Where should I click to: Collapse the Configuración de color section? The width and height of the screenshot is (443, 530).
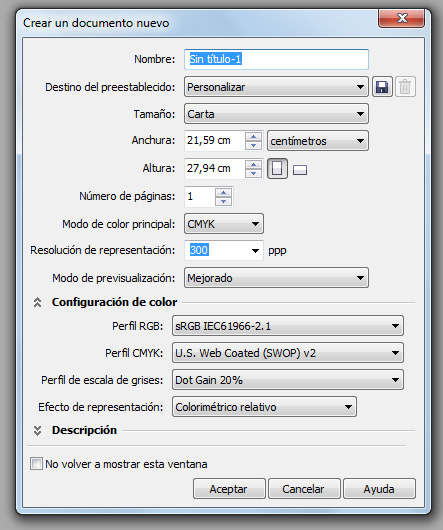(38, 302)
